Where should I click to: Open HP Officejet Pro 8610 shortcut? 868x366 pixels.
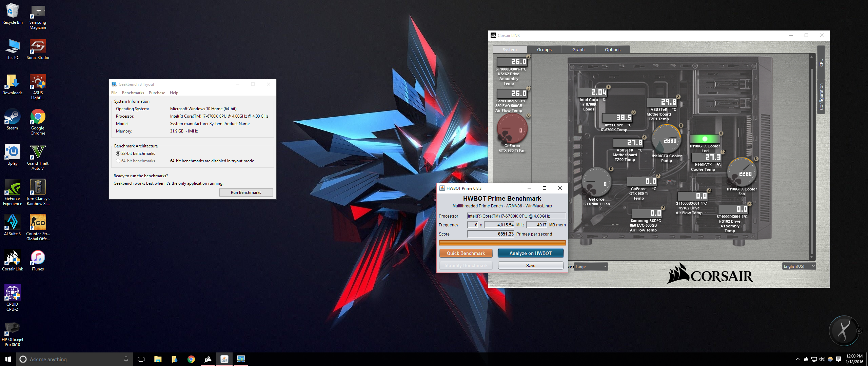[13, 334]
